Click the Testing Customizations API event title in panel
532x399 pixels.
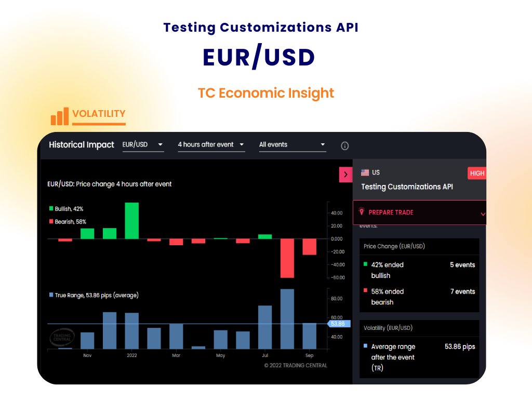pyautogui.click(x=407, y=187)
